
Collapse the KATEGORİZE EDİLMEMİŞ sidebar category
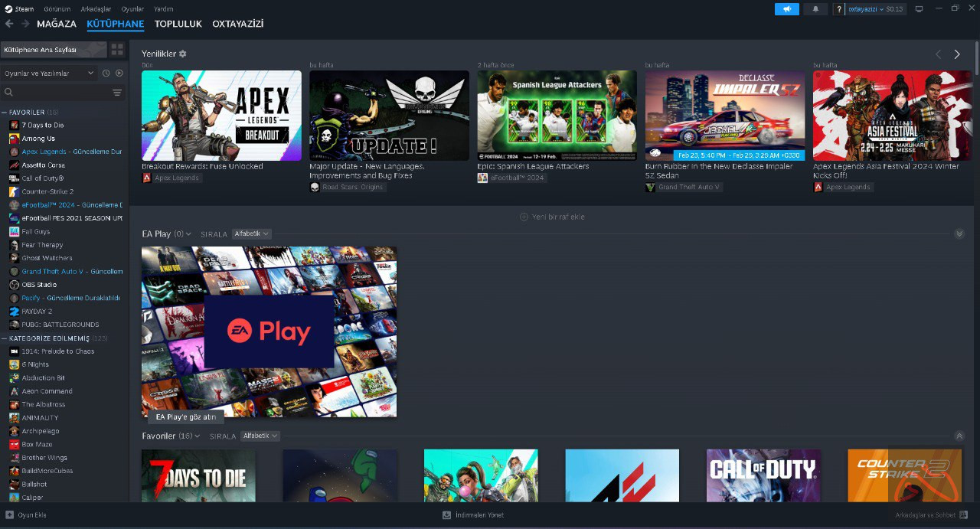click(5, 338)
